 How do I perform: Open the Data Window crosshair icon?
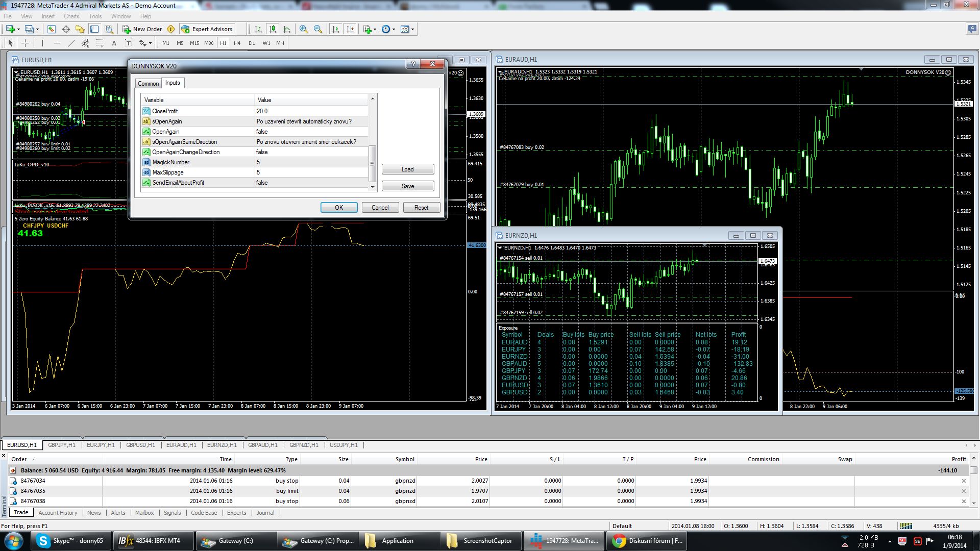(66, 29)
